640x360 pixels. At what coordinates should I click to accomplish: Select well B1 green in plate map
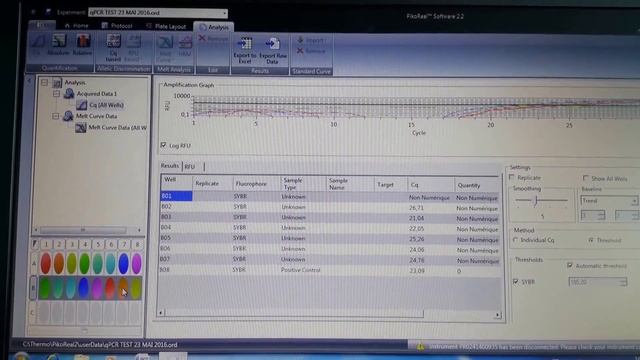45,288
